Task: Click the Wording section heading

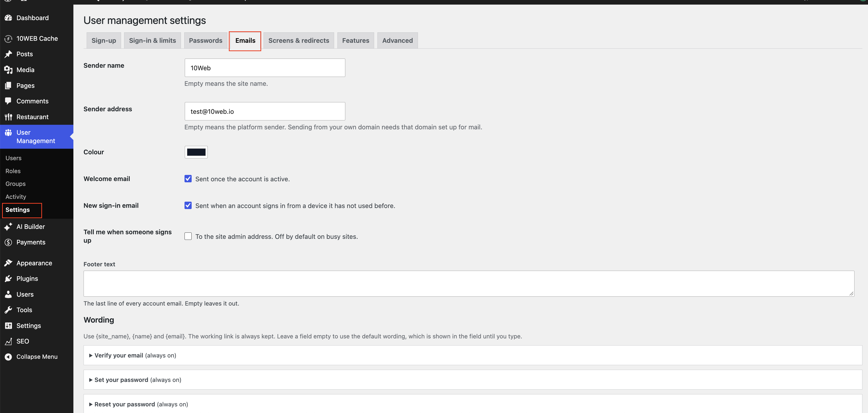Action: point(99,320)
